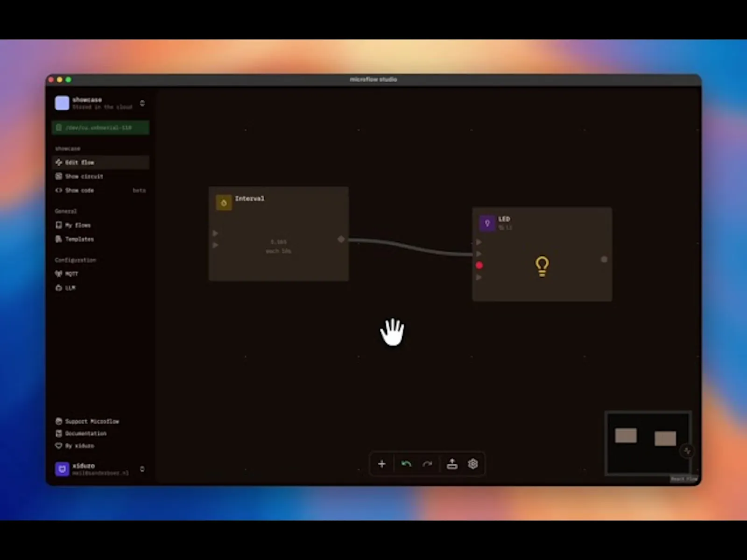Click the minimap Interval node rectangle

coord(626,435)
